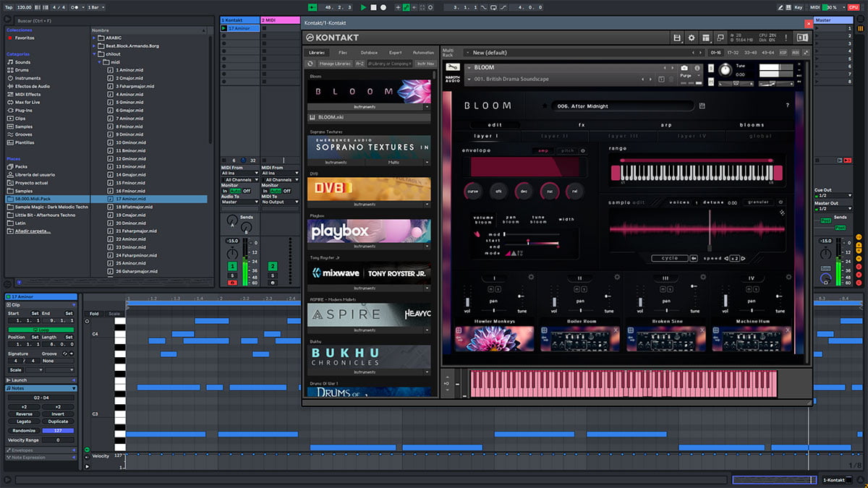
Task: Open Kontakt Automation tab
Action: point(423,53)
